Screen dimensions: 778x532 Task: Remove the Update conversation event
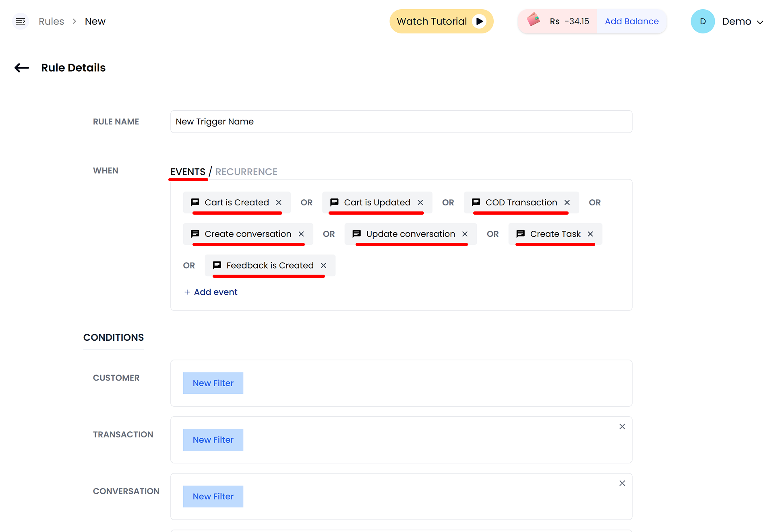coord(465,234)
